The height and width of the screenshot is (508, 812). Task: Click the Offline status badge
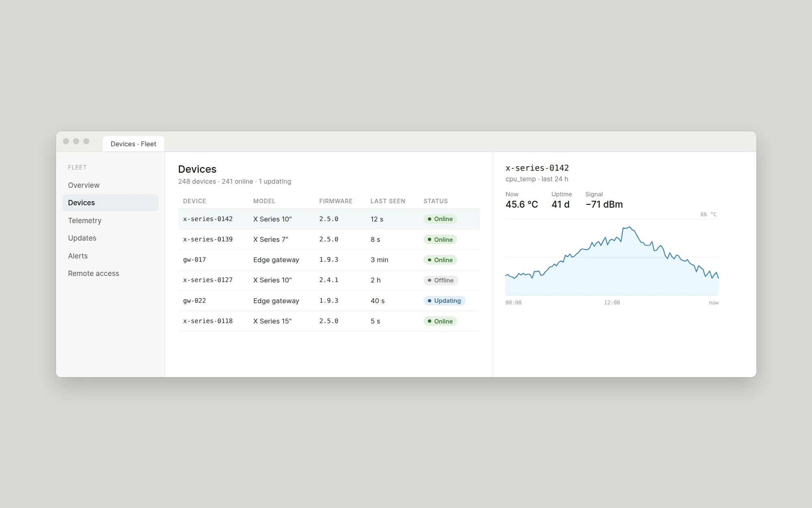click(441, 280)
